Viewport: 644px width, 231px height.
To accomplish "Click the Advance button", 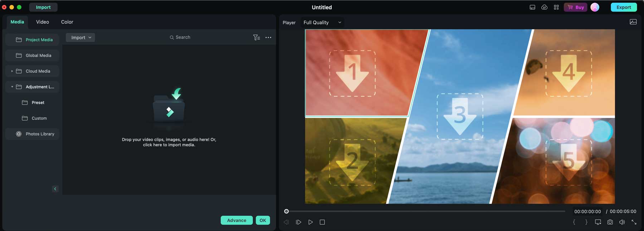I will (236, 220).
